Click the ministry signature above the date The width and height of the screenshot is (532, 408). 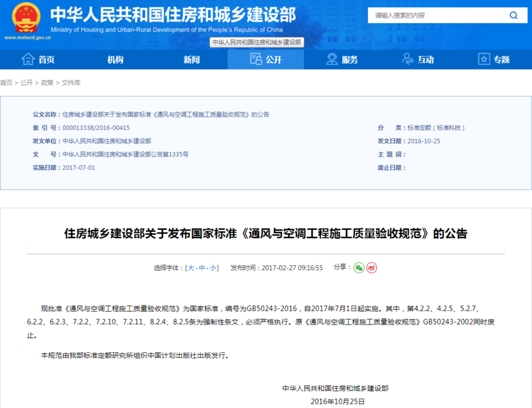[335, 388]
